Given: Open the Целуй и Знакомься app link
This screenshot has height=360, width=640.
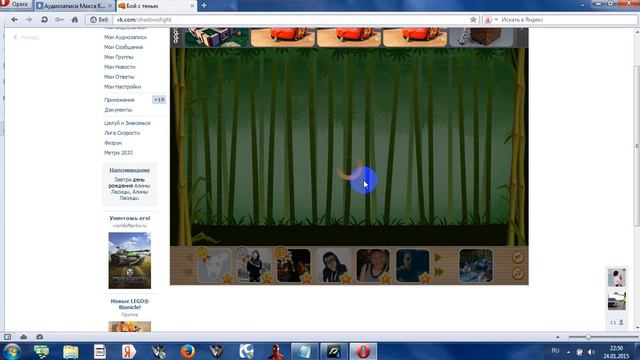Looking at the screenshot, I should pyautogui.click(x=127, y=123).
